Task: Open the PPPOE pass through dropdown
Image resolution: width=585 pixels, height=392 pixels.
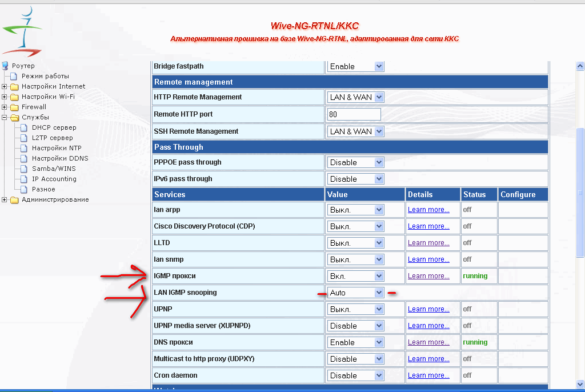Action: point(355,162)
